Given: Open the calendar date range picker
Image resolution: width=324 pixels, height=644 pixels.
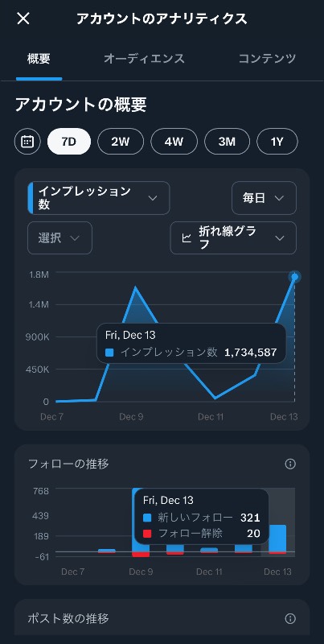Looking at the screenshot, I should point(27,142).
